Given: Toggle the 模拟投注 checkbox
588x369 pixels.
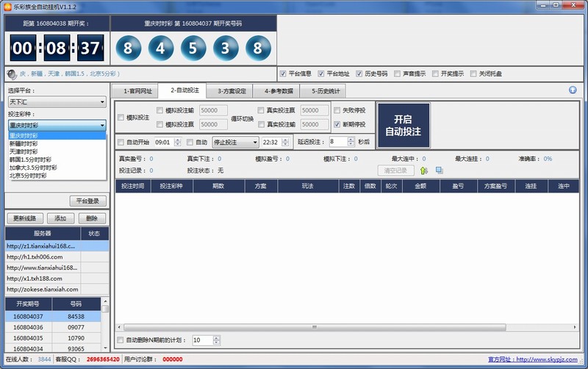Looking at the screenshot, I should (x=121, y=118).
